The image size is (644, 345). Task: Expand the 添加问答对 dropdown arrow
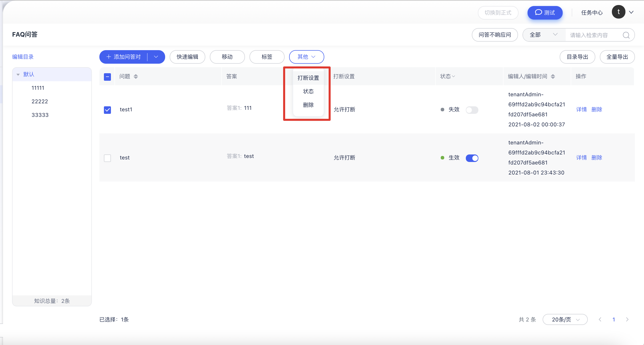coord(156,57)
